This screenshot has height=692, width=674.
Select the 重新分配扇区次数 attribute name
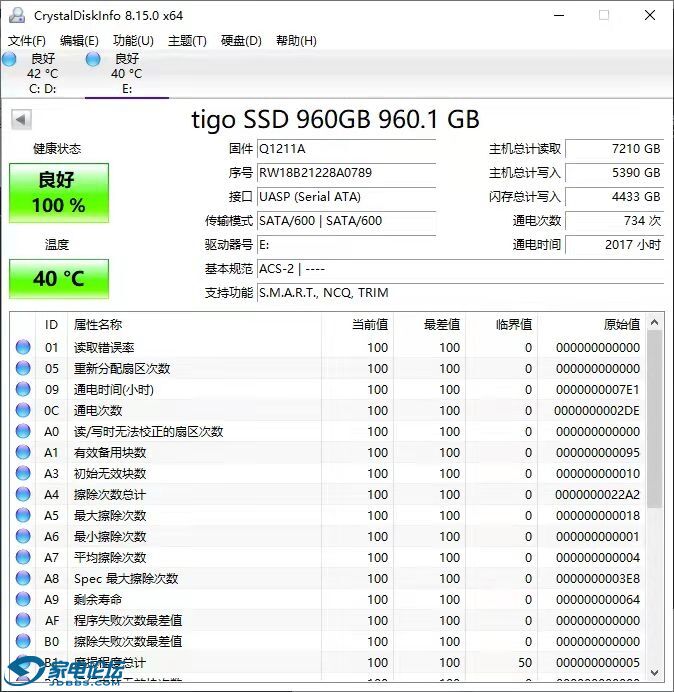[x=122, y=369]
